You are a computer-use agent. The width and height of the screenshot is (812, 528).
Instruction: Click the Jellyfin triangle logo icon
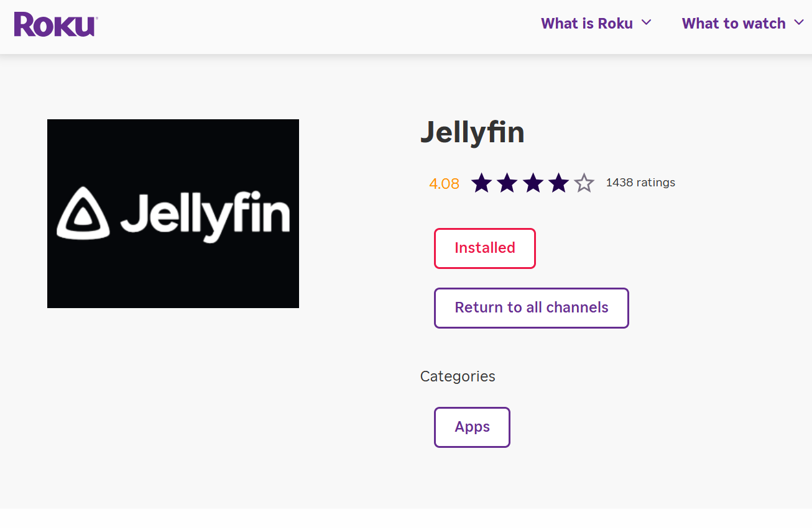pos(83,214)
